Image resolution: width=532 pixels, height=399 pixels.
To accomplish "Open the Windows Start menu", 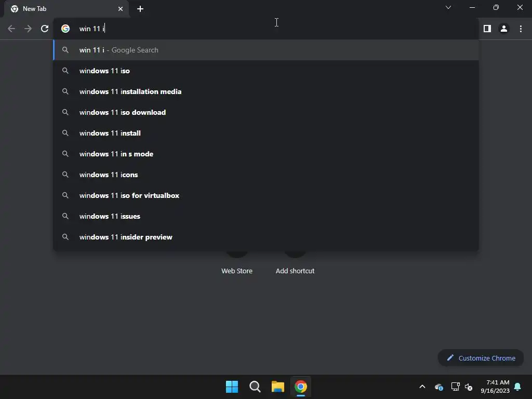I will tap(232, 387).
